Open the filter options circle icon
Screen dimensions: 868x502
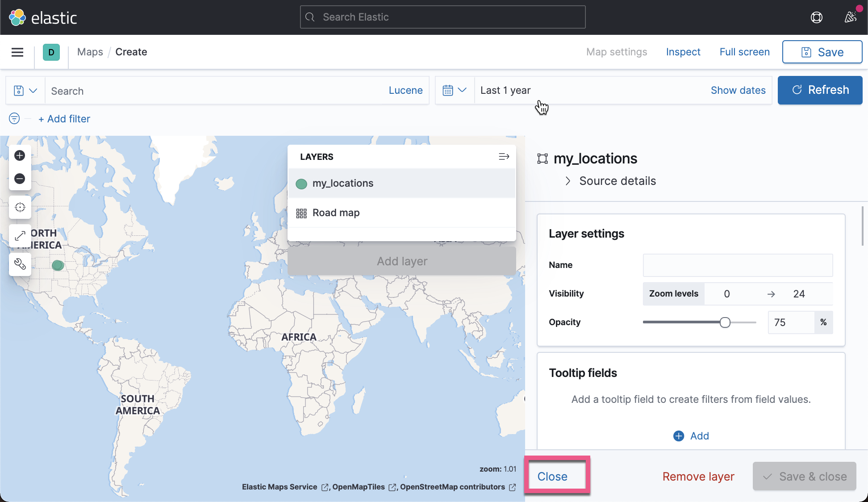14,118
